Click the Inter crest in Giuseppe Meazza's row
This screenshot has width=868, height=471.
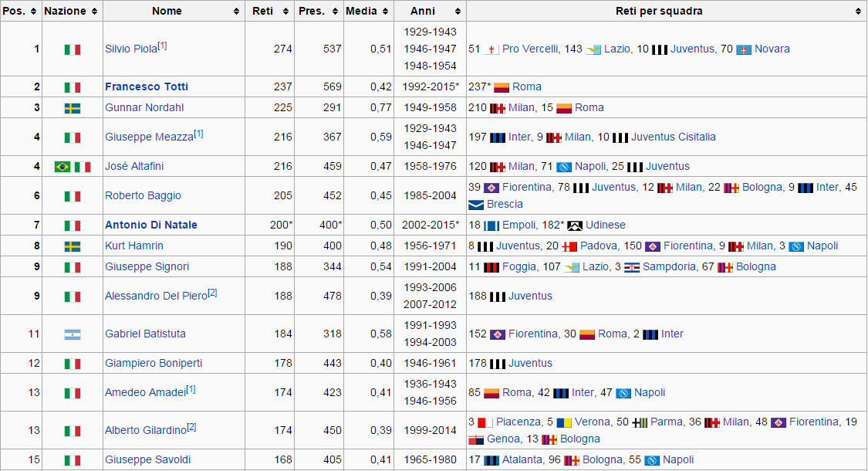pos(498,137)
